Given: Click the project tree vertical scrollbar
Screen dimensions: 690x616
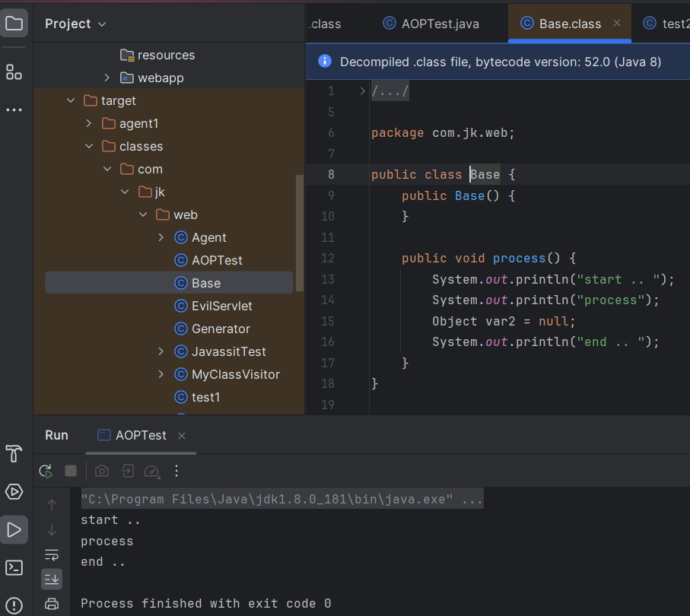Looking at the screenshot, I should tap(300, 233).
